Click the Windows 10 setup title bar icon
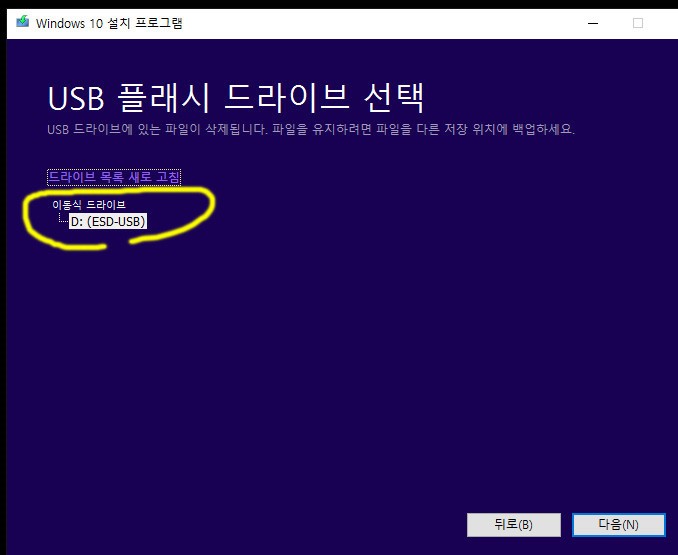The height and width of the screenshot is (555, 678). coord(22,21)
